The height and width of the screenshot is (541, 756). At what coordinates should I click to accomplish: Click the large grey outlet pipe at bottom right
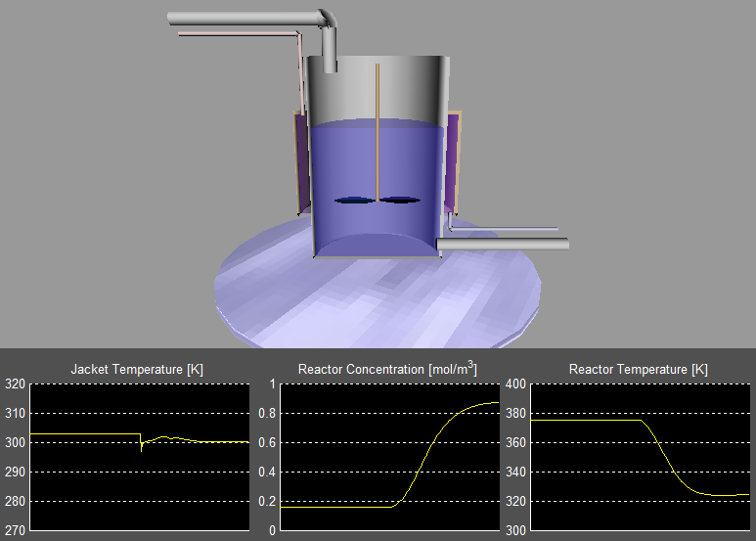pyautogui.click(x=503, y=244)
